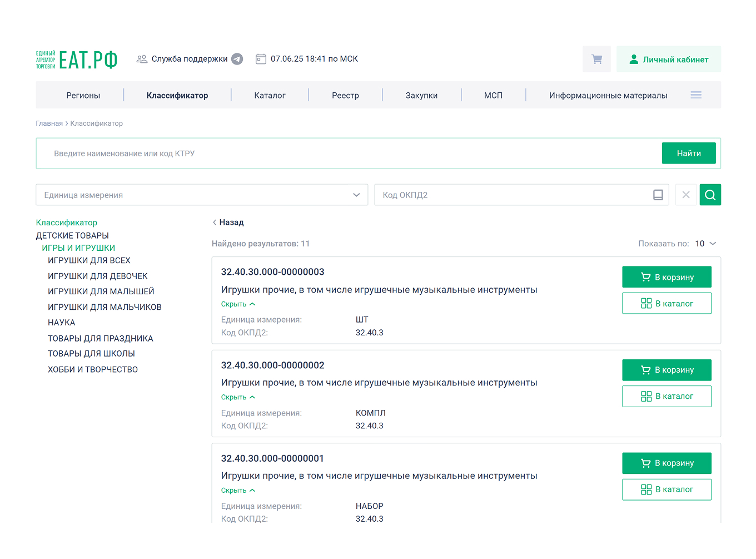Change the Показать по results count
This screenshot has height=559, width=756.
[705, 244]
